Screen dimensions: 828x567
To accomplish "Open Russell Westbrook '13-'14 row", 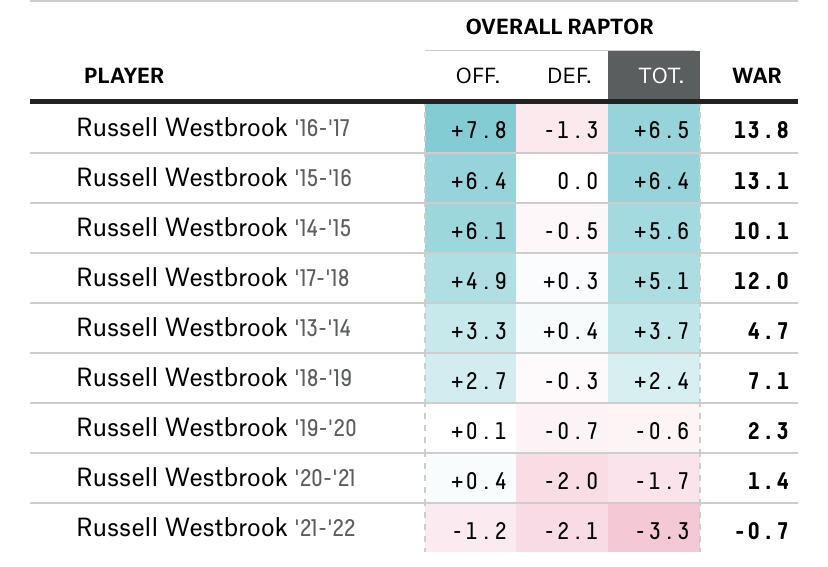I will click(x=213, y=328).
